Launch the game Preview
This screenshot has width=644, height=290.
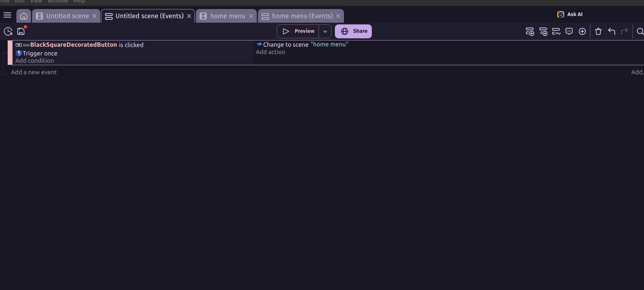coord(298,31)
